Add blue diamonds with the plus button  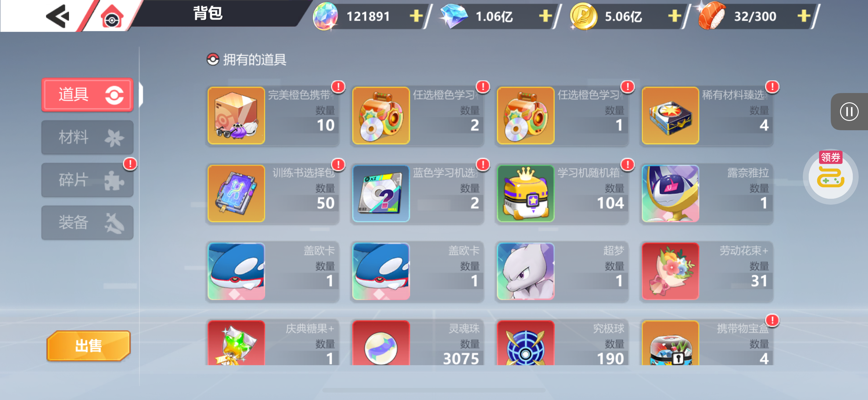point(545,16)
